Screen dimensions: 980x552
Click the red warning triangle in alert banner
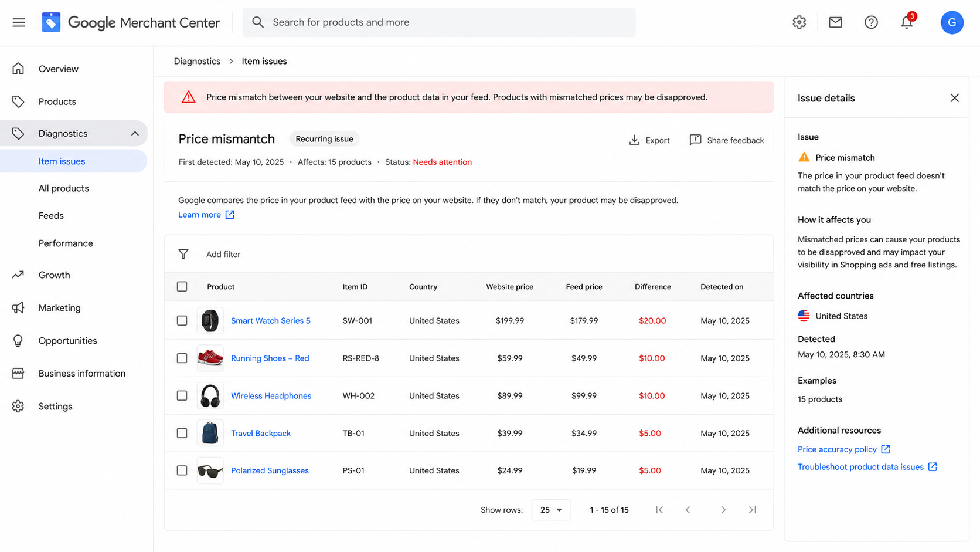[x=188, y=97]
